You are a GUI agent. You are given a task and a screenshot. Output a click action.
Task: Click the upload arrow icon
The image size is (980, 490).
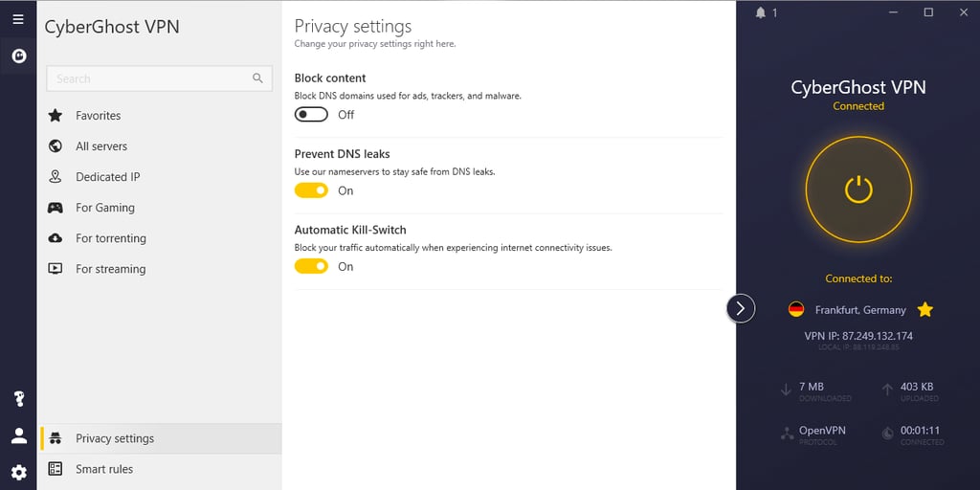tap(887, 390)
